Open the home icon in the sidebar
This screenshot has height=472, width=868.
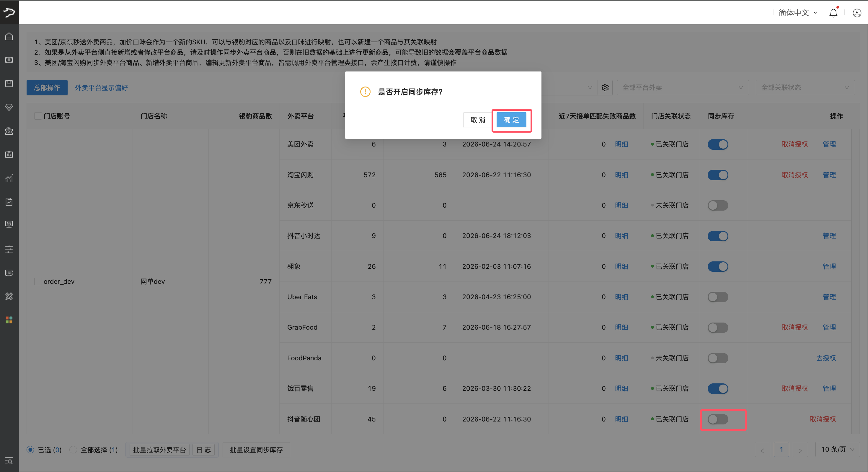[x=9, y=36]
